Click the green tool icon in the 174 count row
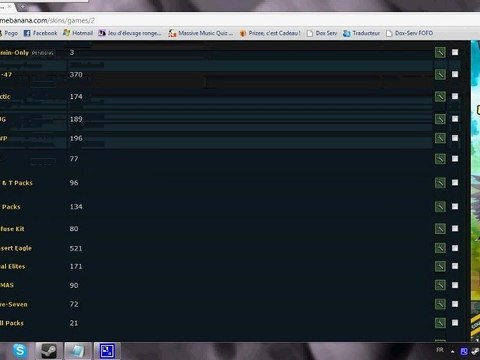480x360 pixels. pos(440,97)
